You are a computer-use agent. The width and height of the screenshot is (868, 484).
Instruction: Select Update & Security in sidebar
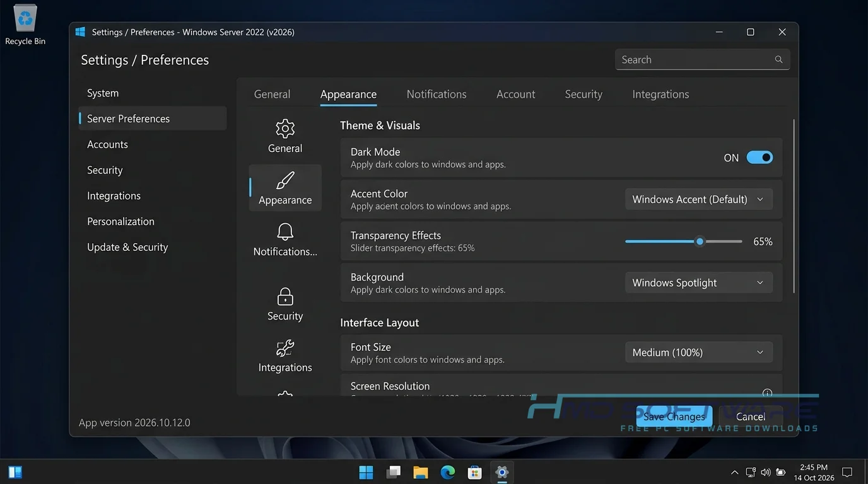tap(152, 247)
